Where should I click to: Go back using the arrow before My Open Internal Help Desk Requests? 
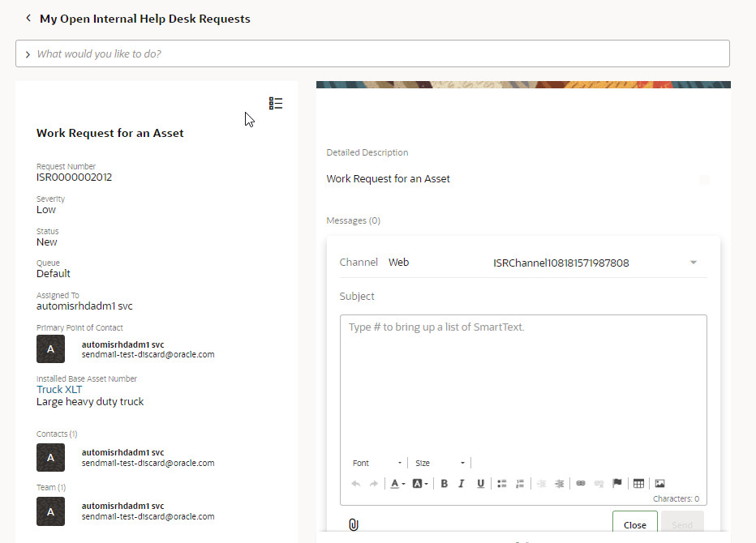(x=28, y=19)
